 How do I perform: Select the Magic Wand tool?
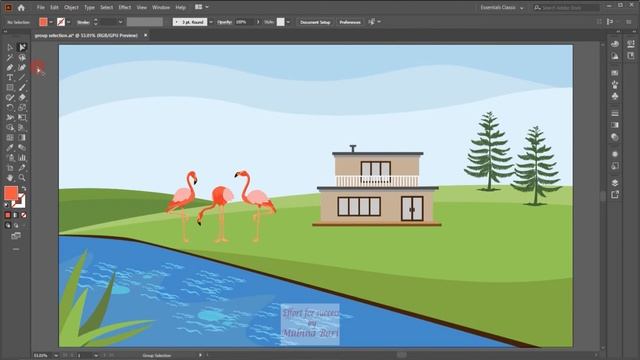[10, 58]
